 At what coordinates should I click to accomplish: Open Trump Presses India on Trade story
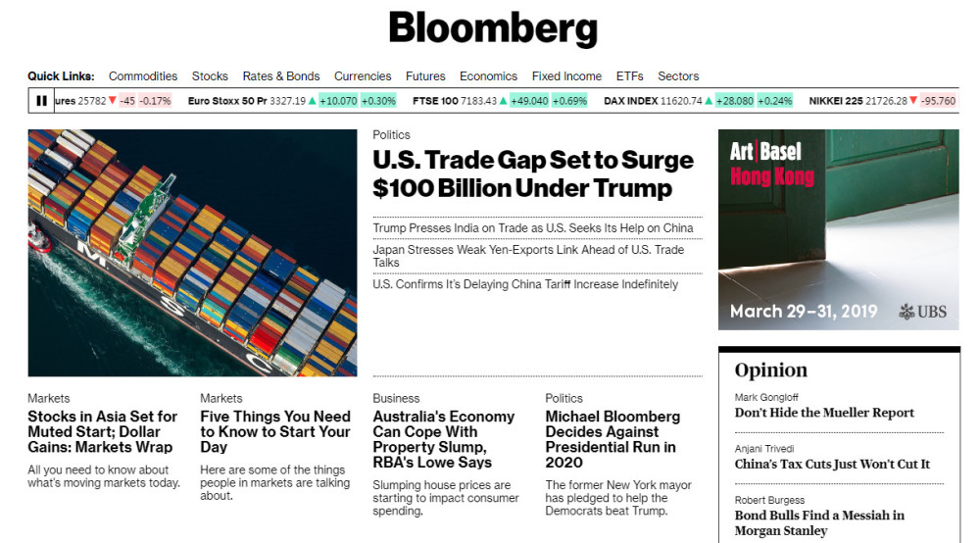[533, 228]
